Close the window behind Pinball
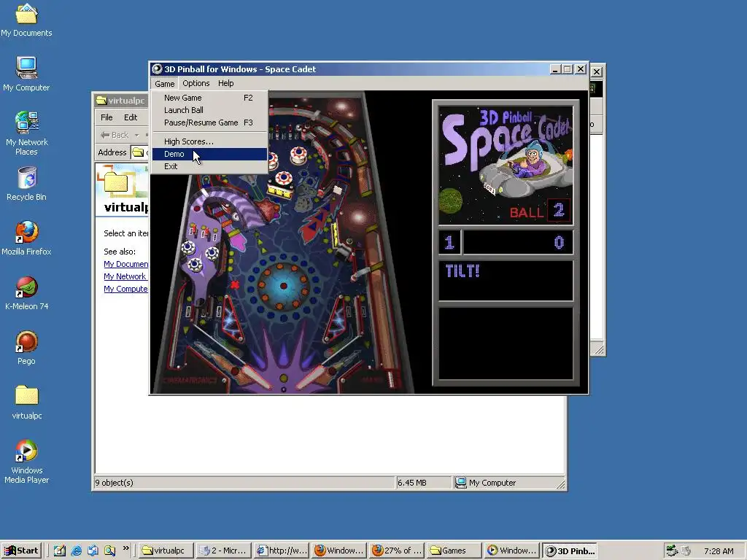This screenshot has height=560, width=747. point(597,72)
